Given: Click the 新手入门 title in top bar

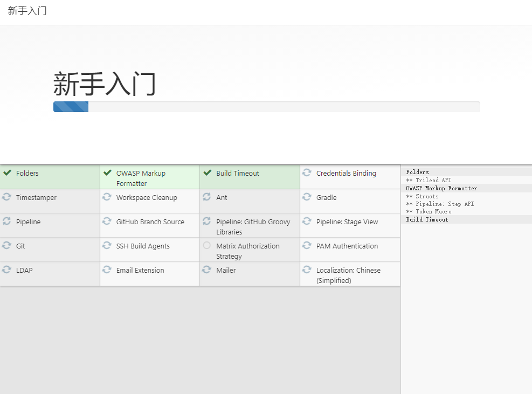Looking at the screenshot, I should coord(27,11).
